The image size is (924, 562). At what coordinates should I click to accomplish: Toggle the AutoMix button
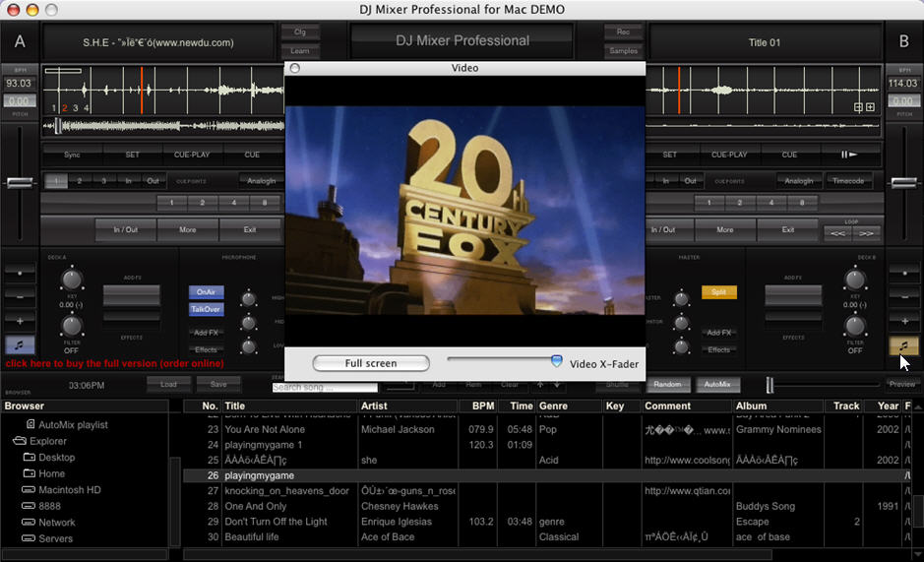[717, 385]
